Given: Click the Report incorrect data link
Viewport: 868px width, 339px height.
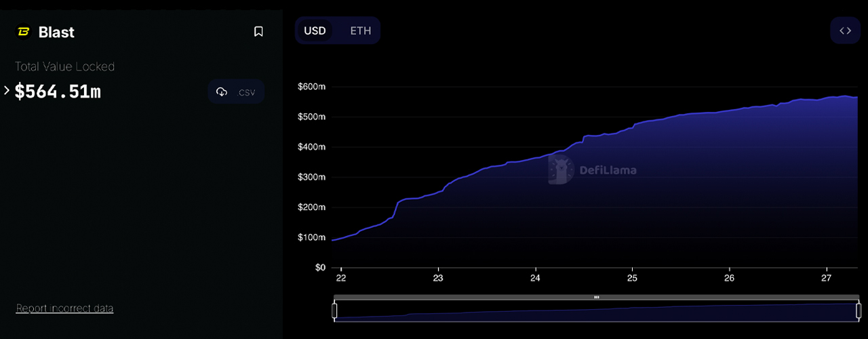Looking at the screenshot, I should (x=64, y=308).
